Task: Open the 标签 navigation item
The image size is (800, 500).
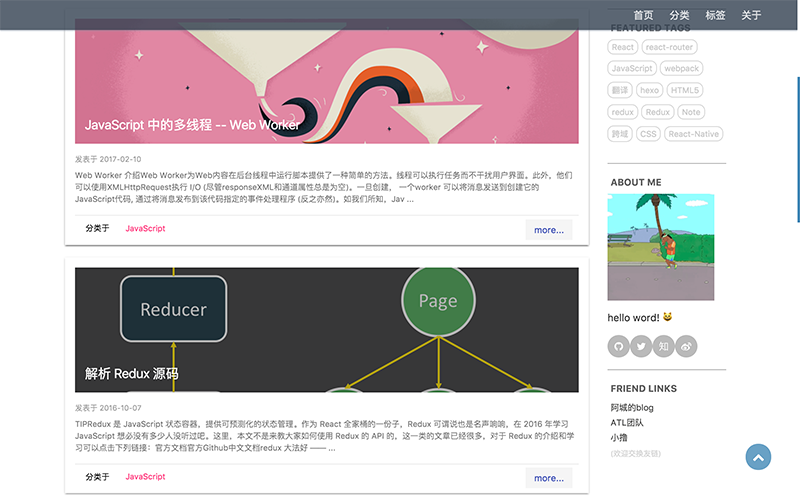Action: click(x=715, y=15)
